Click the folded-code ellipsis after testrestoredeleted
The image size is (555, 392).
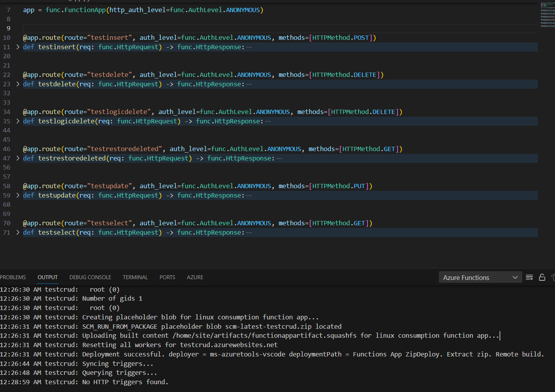coord(279,158)
